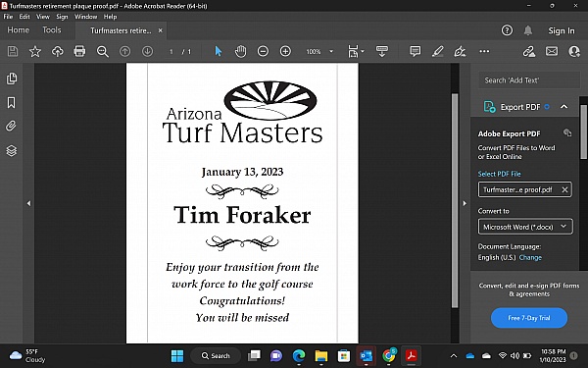Open the Sign menu
588x368 pixels.
tap(62, 17)
